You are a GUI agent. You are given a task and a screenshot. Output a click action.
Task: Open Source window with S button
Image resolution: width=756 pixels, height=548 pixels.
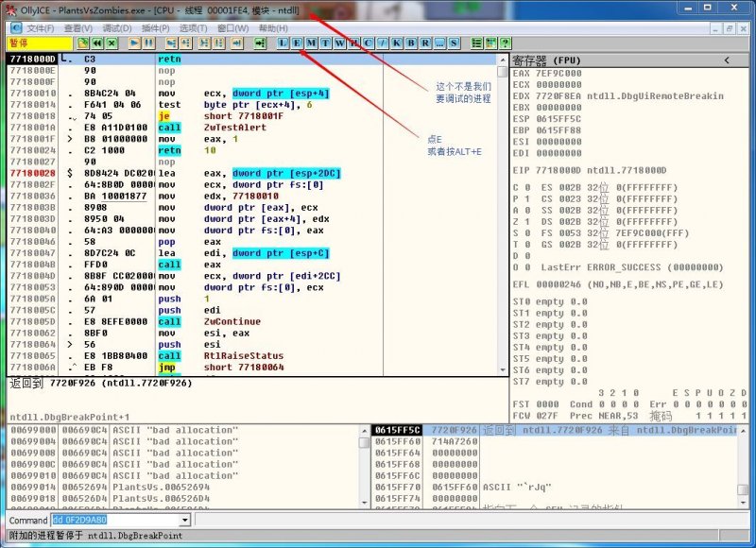tap(454, 43)
